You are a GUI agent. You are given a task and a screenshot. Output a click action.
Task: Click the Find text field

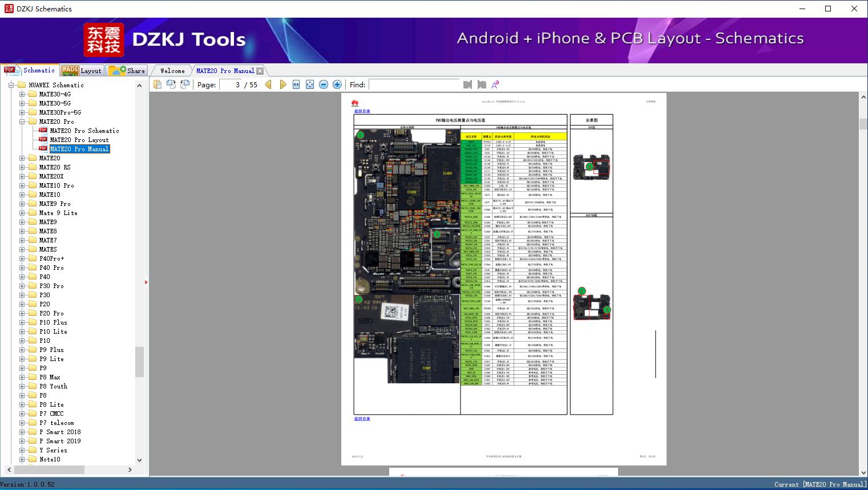(x=414, y=84)
